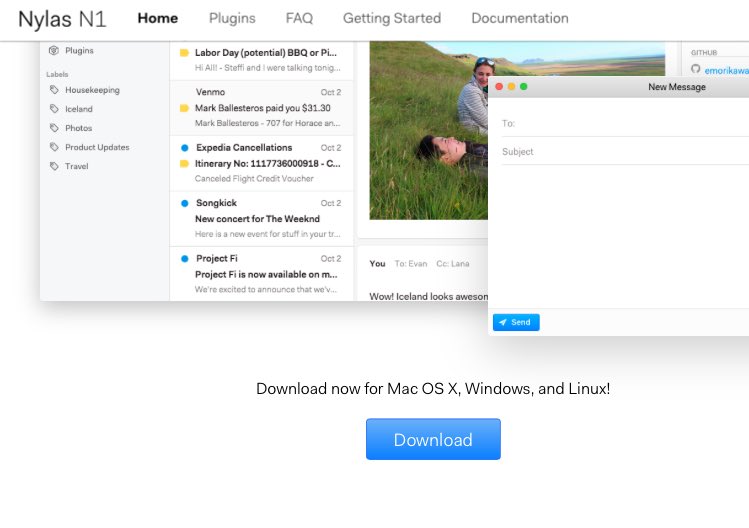Screen dimensions: 749x528
Task: Click the GITHUB section header
Action: (704, 53)
